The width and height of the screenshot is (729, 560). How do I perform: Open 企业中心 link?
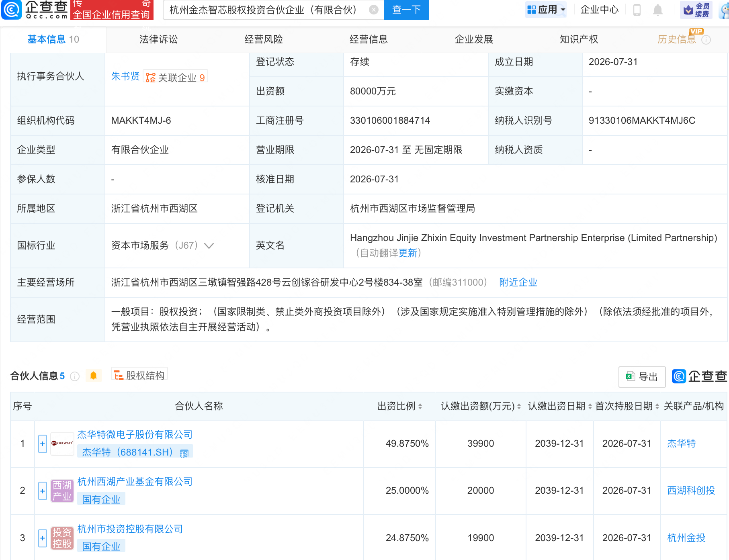600,10
